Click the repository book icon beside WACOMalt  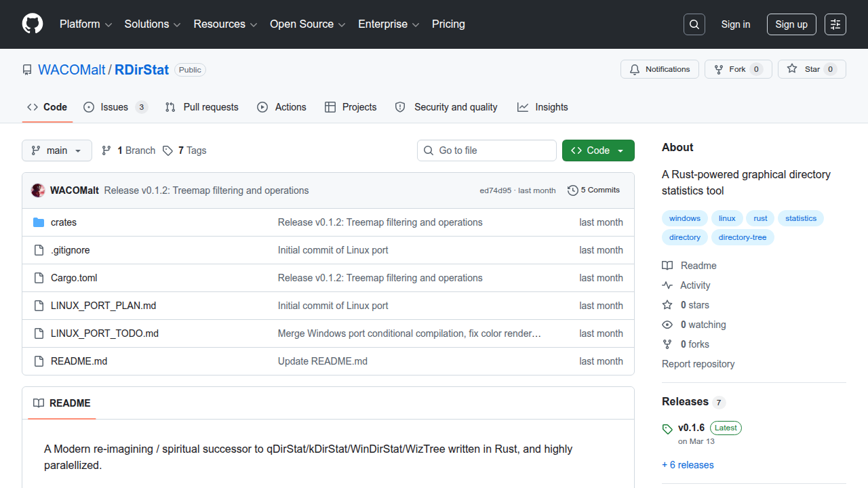27,70
